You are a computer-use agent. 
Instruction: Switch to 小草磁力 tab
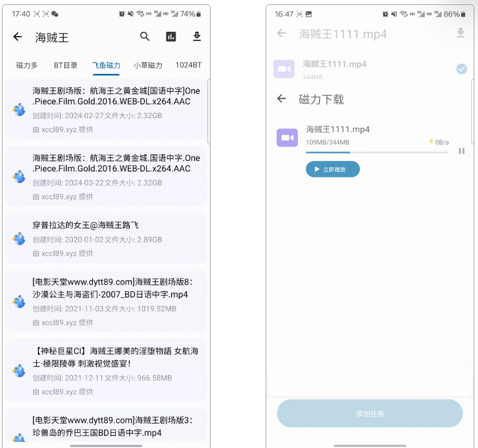148,65
